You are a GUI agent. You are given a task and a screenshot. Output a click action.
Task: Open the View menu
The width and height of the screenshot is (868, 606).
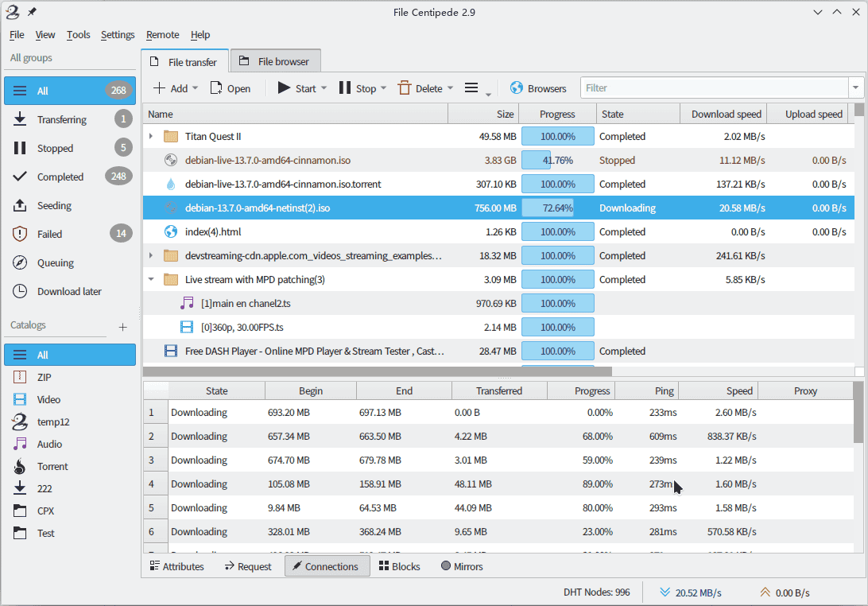point(45,34)
